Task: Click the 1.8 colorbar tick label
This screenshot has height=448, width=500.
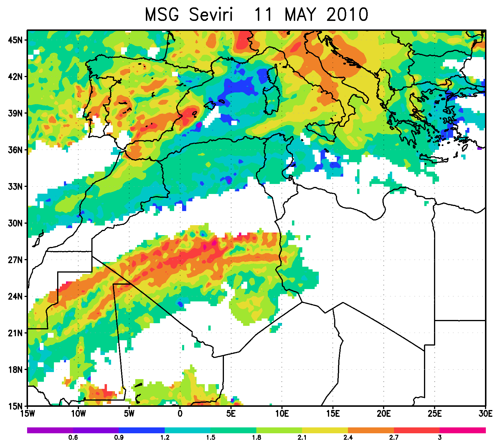Action: 256,438
